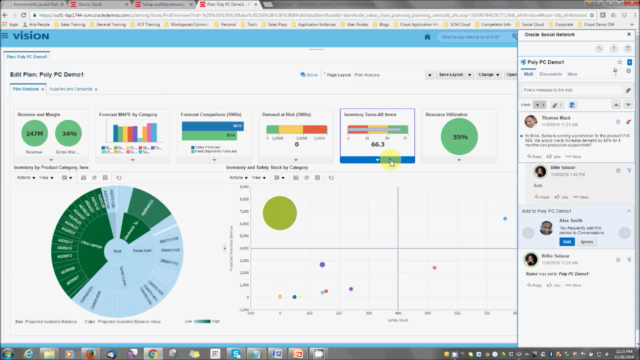This screenshot has width=640, height=360.
Task: Star Billie Salazar's 1:42 PM reply
Action: pos(618,170)
